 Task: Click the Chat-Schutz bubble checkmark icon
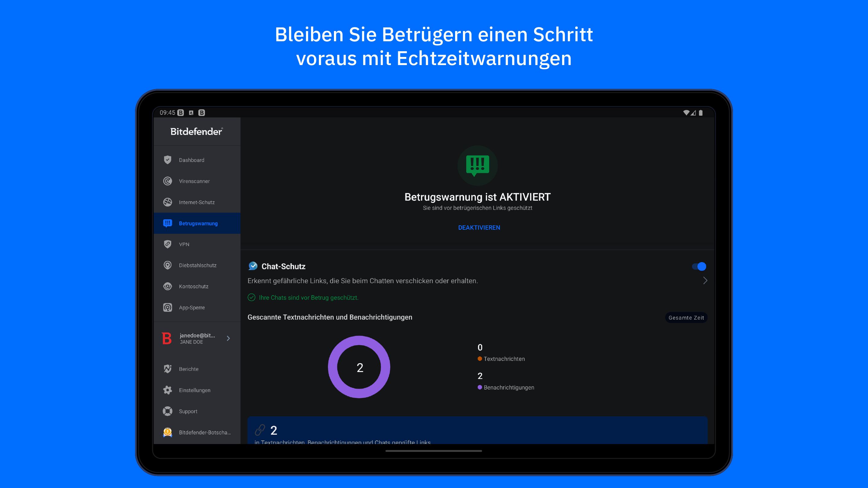click(x=253, y=266)
